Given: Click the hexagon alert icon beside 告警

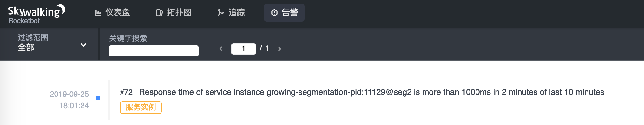Looking at the screenshot, I should 274,13.
